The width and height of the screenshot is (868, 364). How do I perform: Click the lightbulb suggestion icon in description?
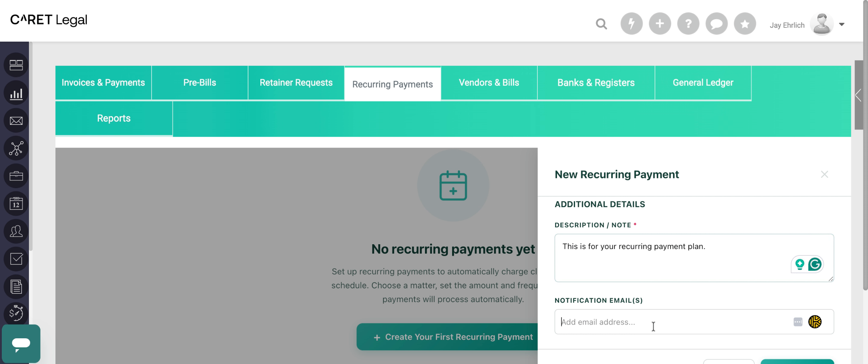800,264
